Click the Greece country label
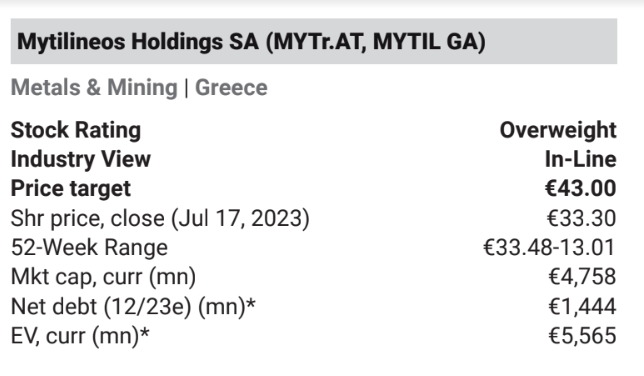The width and height of the screenshot is (644, 376). [x=231, y=88]
